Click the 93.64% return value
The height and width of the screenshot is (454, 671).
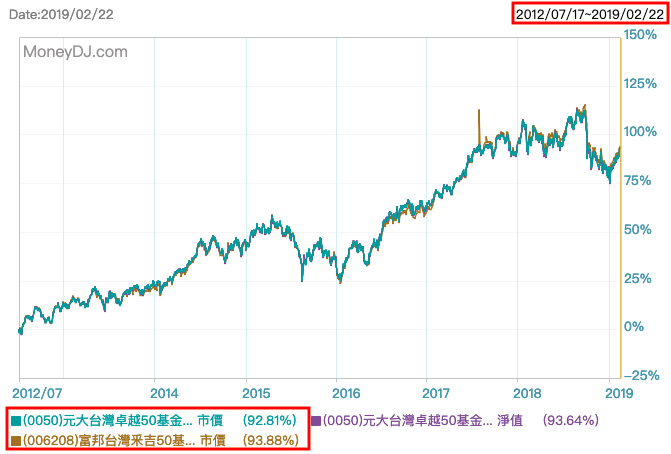pos(570,421)
